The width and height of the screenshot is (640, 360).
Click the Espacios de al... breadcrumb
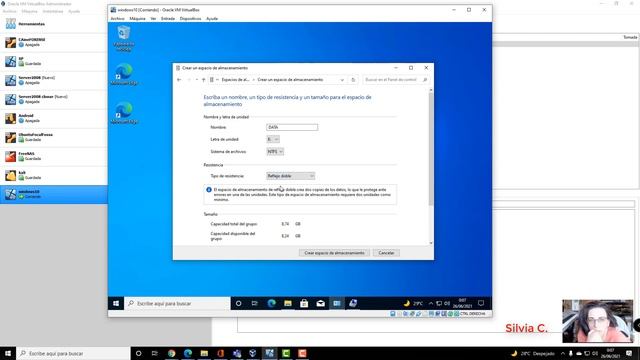(235, 80)
